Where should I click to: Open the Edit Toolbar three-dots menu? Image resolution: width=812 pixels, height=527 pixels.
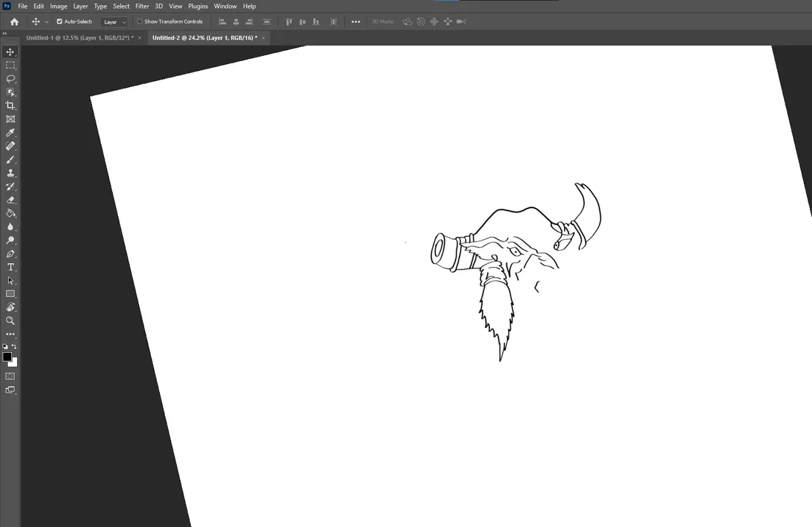(x=10, y=334)
